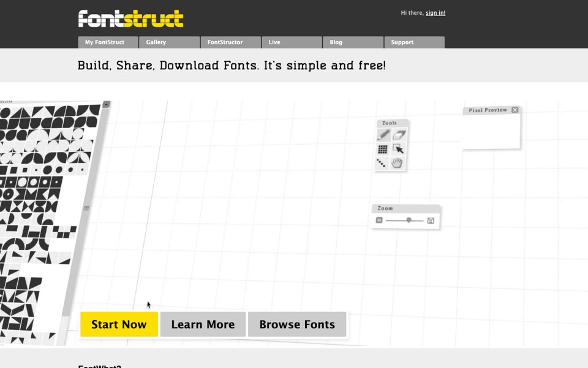Viewport: 588px width, 368px height.
Task: Click the sign in! link
Action: 435,13
